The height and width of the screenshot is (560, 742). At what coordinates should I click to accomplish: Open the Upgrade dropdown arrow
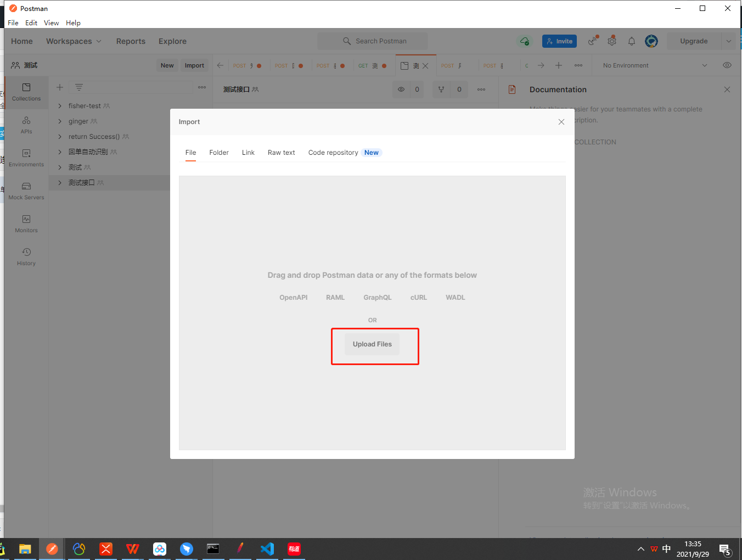729,41
